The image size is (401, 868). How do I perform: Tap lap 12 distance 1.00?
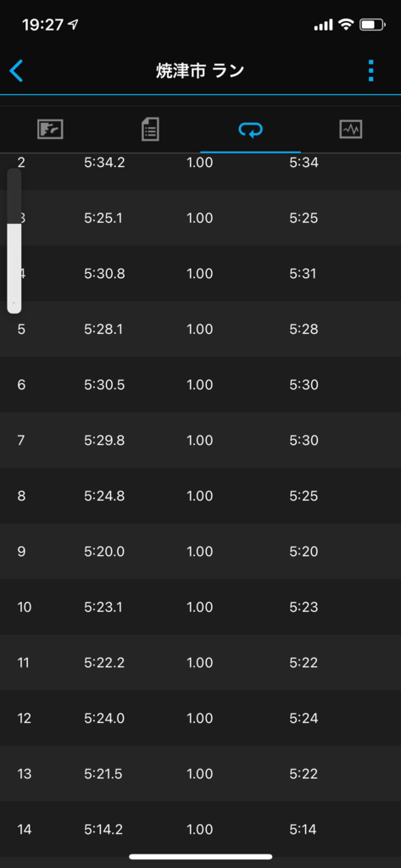[x=199, y=719]
